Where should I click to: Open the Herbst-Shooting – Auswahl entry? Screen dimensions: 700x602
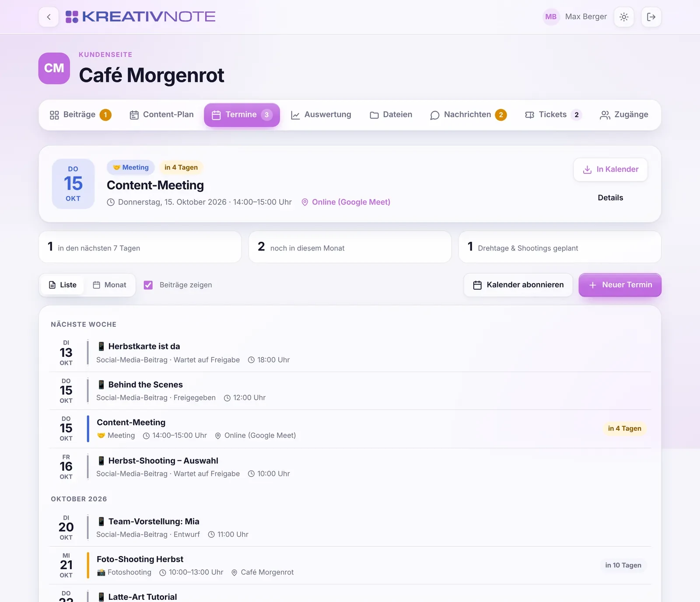[x=350, y=467]
